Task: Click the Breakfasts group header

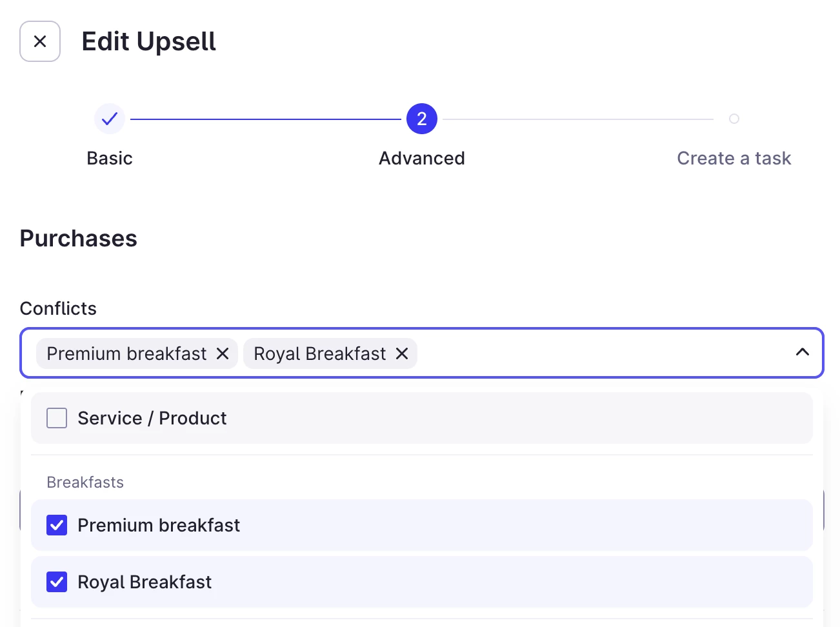Action: pyautogui.click(x=85, y=482)
